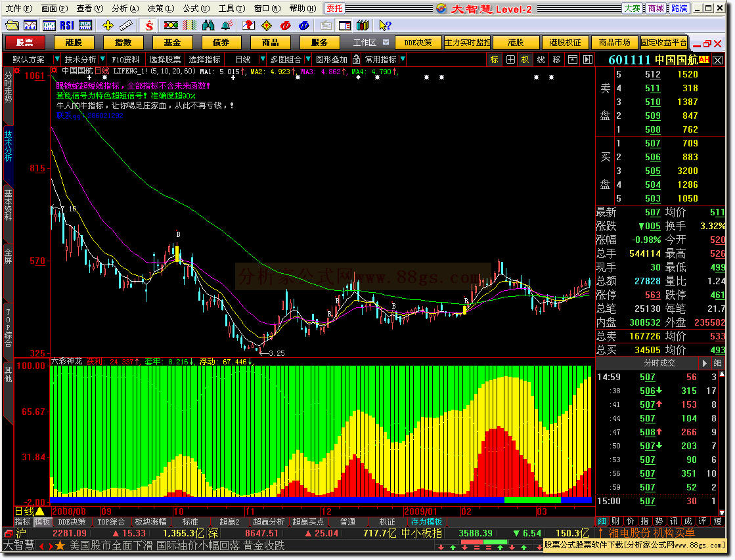Click the yellow triangle beside 日线 period label
The width and height of the screenshot is (735, 560).
pyautogui.click(x=40, y=511)
